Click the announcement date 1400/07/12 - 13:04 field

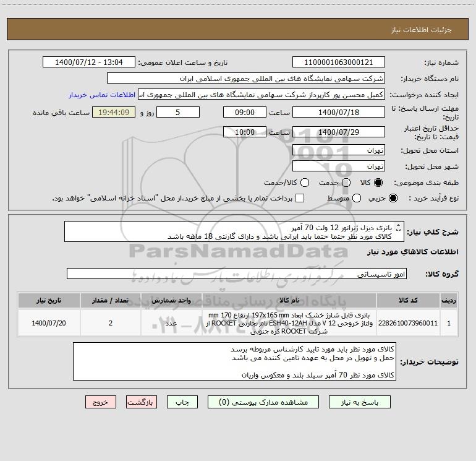click(x=89, y=62)
